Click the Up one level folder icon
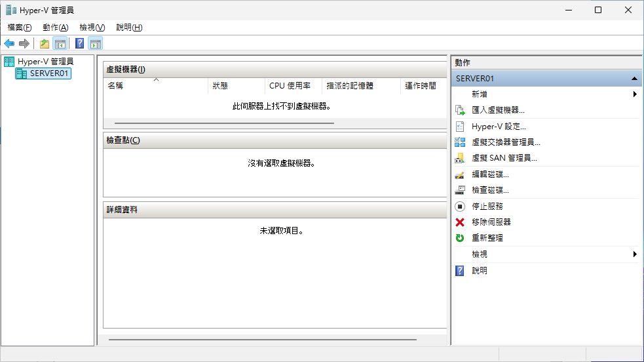 click(x=45, y=43)
